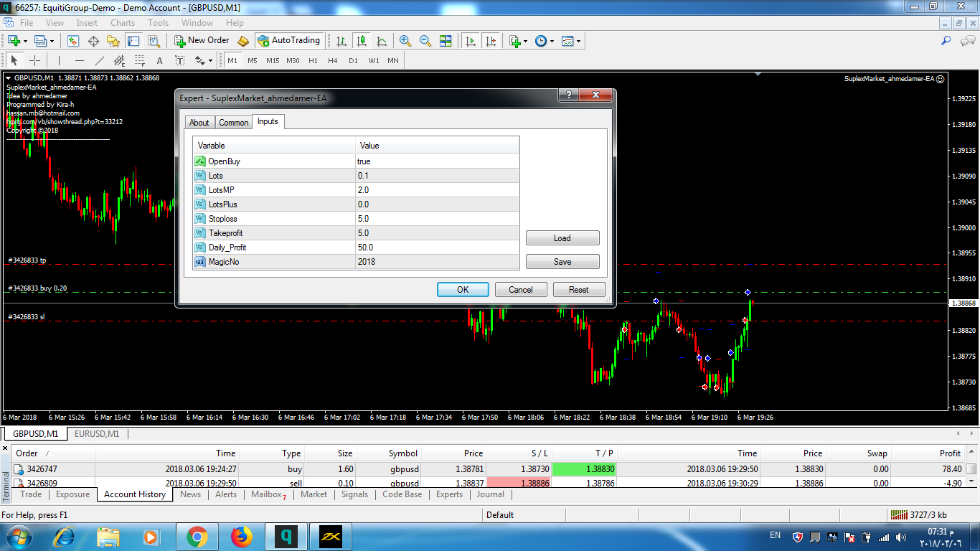Viewport: 980px width, 551px height.
Task: Expand the Arrows tool dropdown arrow
Action: pyautogui.click(x=210, y=60)
